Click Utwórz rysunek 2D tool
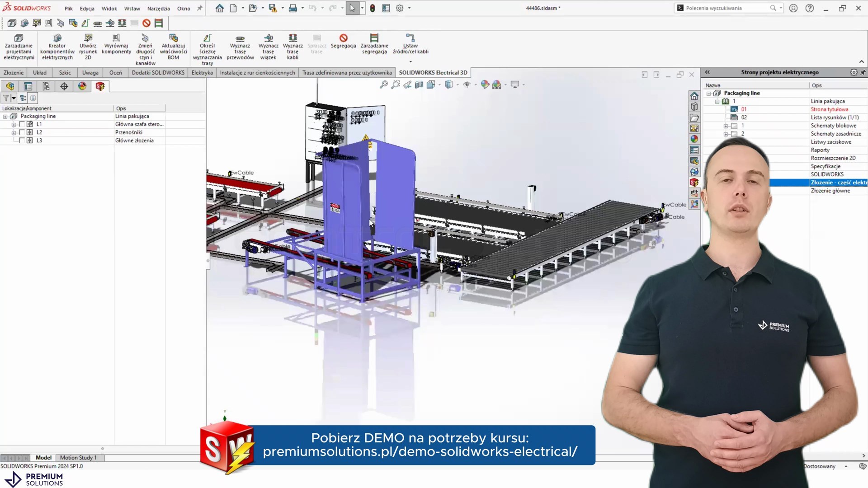Viewport: 868px width, 488px height. [88, 47]
